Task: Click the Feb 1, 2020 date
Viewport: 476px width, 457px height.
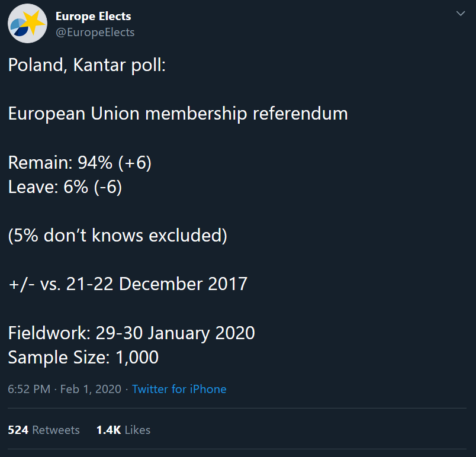Action: pos(91,389)
